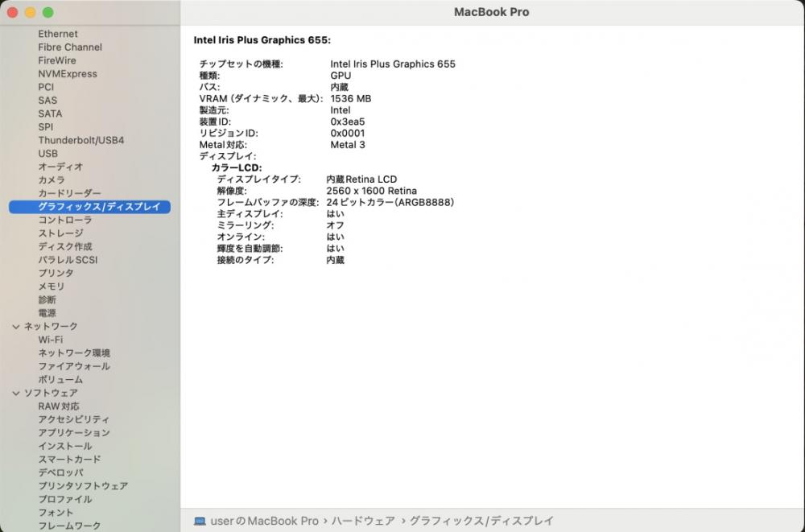
Task: Select パラレルSCSI in the sidebar
Action: [x=68, y=260]
